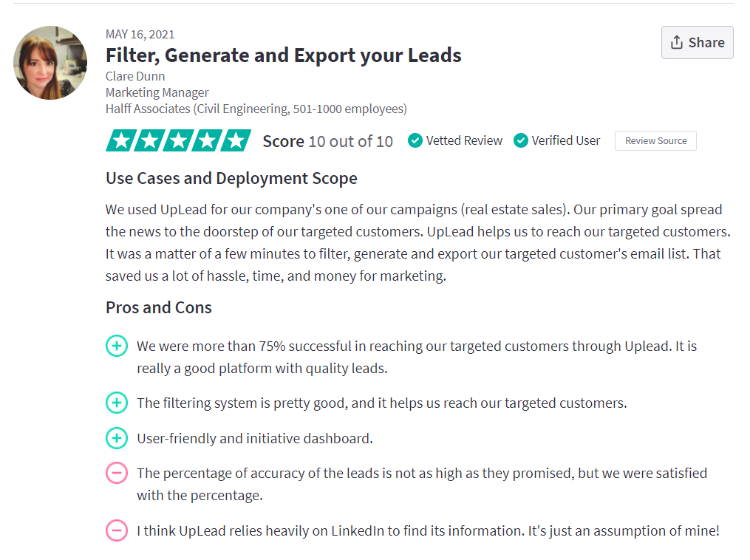Viewport: 750px width, 560px height.
Task: Click the Vetted Review label
Action: 464,140
